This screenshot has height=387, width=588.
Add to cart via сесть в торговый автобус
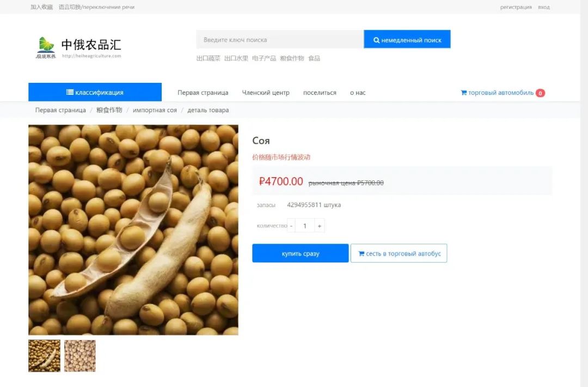399,253
